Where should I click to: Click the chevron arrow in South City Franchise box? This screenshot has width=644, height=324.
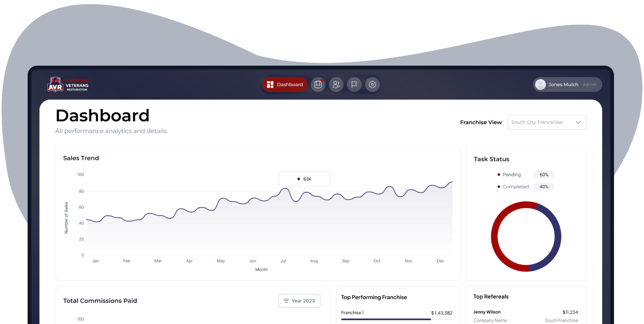click(578, 122)
